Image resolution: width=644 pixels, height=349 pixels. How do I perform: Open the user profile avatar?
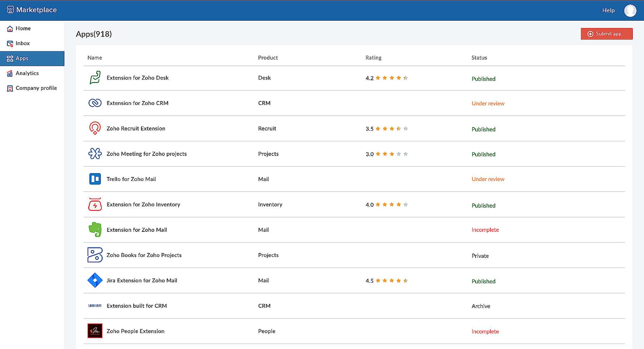pos(630,11)
